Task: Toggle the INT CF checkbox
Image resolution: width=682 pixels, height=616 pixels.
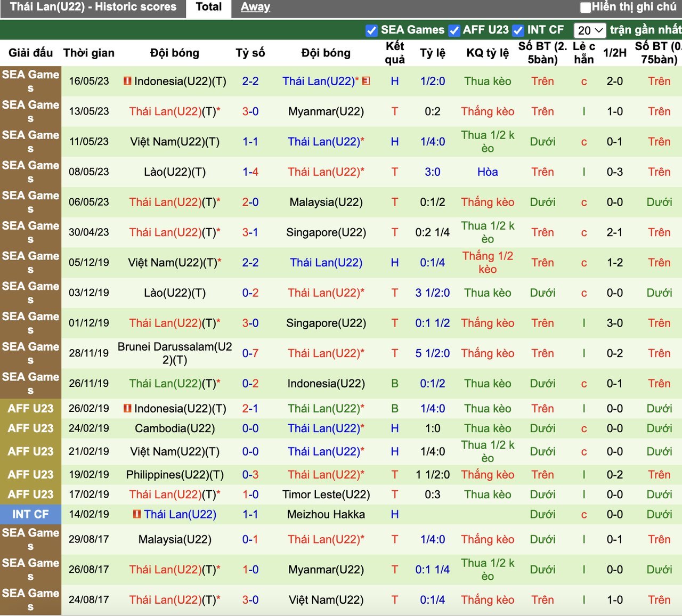Action: (518, 30)
